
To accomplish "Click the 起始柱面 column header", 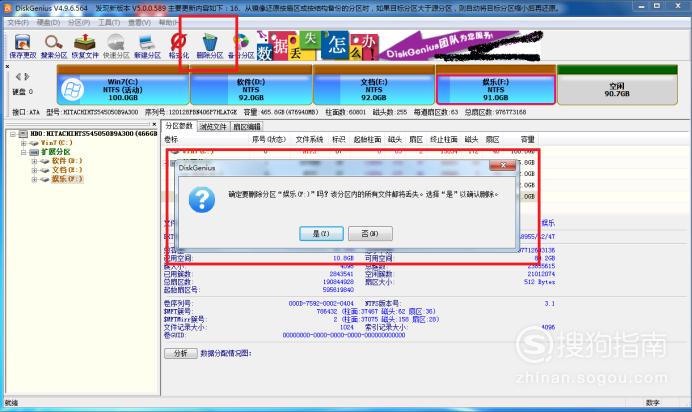I will point(367,140).
